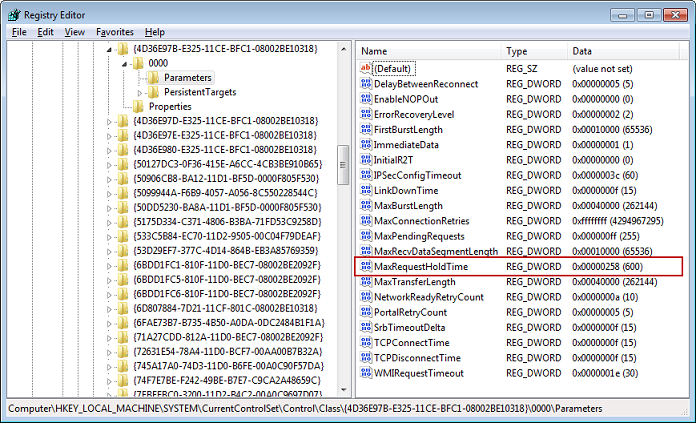Click the MaxRequestHoldTime DWORD icon

(x=365, y=267)
